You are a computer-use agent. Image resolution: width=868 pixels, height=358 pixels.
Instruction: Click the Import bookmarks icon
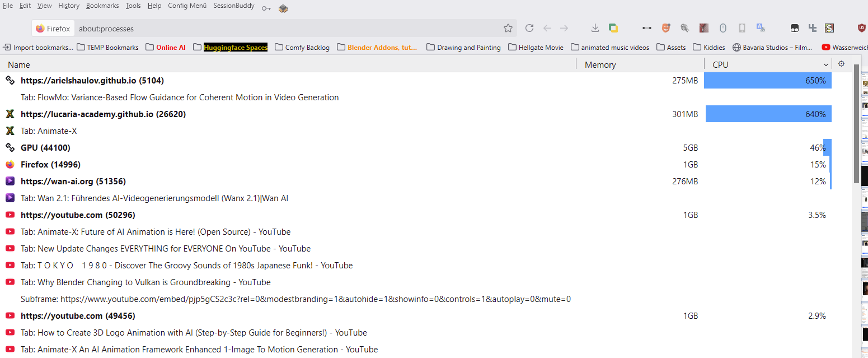(x=7, y=47)
